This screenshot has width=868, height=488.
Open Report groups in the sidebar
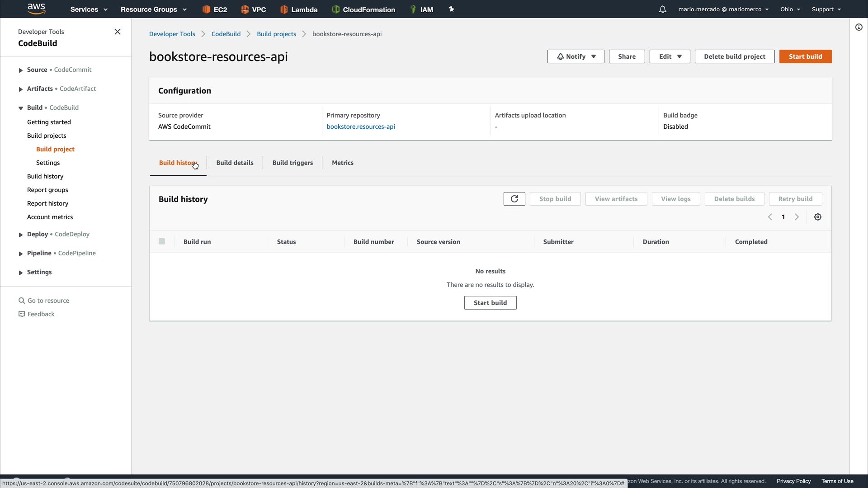point(47,190)
